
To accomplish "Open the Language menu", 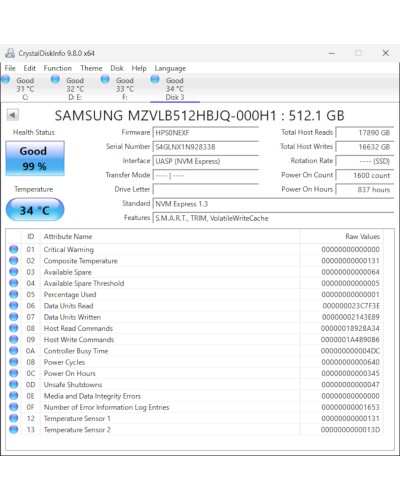I will pyautogui.click(x=170, y=68).
